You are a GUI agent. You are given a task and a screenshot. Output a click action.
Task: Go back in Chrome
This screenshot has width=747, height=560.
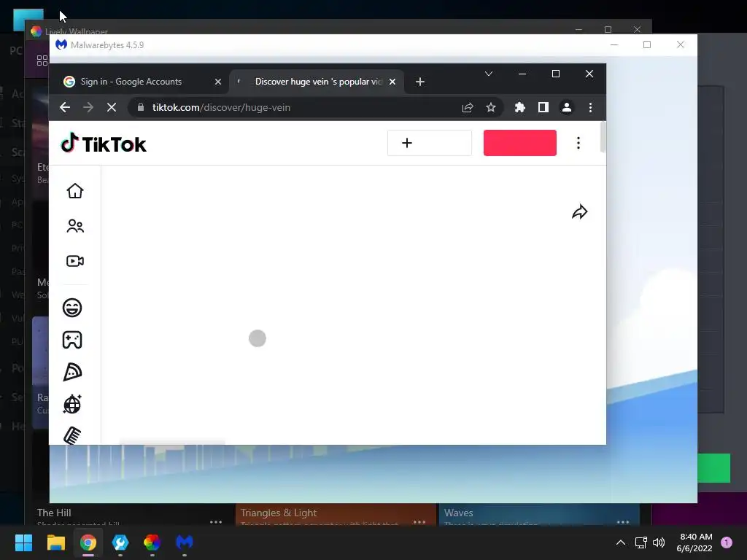[x=65, y=108]
